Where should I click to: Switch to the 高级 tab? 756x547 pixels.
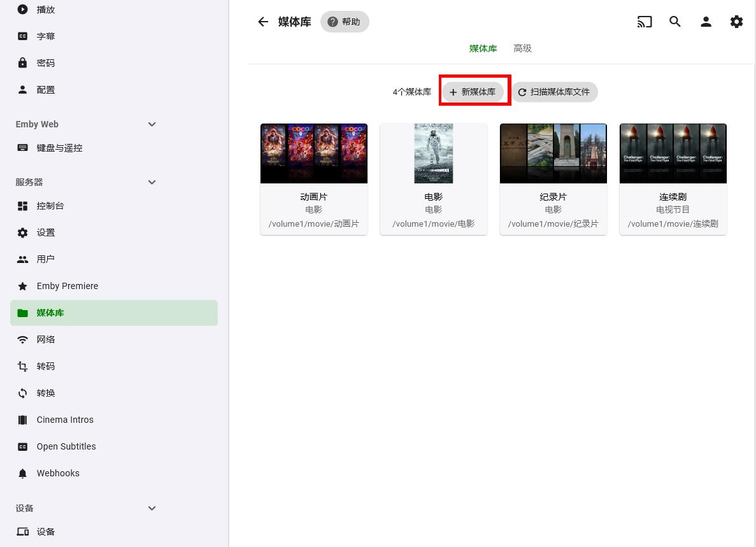523,48
